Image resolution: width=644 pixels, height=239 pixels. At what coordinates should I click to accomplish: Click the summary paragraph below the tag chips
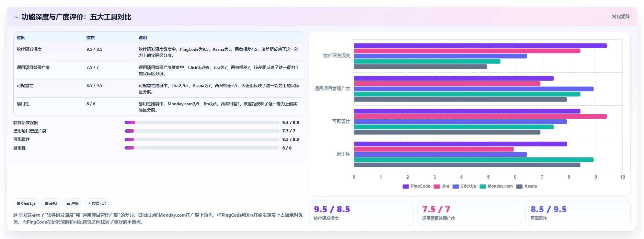click(158, 218)
